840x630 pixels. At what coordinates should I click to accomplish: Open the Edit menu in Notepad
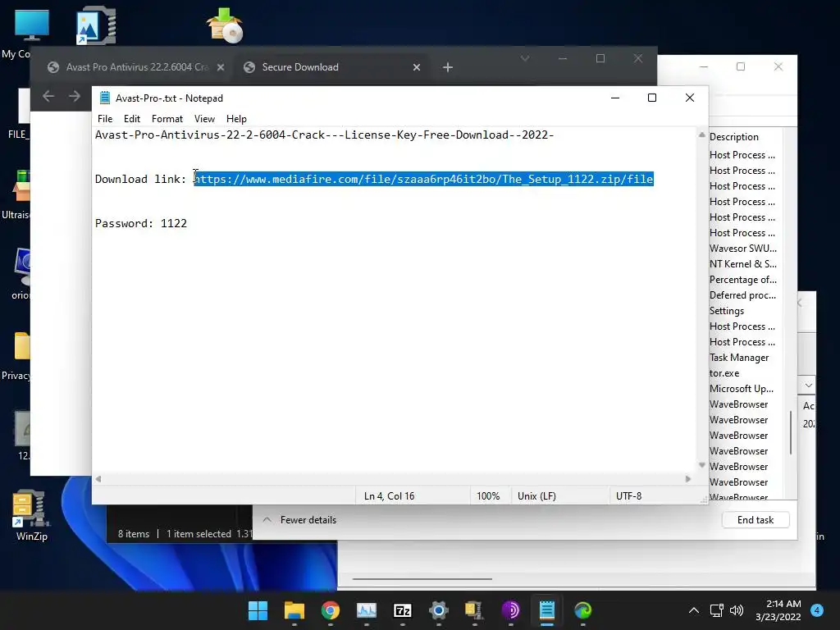coord(132,119)
